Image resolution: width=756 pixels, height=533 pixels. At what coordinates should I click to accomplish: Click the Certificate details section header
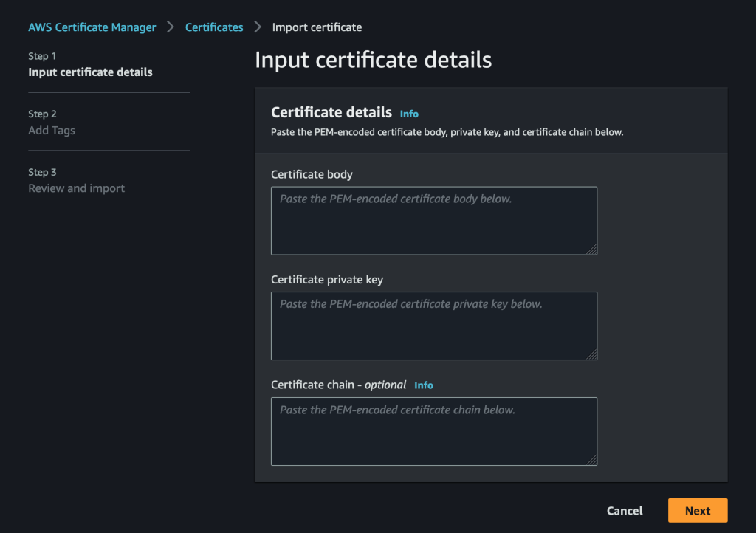331,113
